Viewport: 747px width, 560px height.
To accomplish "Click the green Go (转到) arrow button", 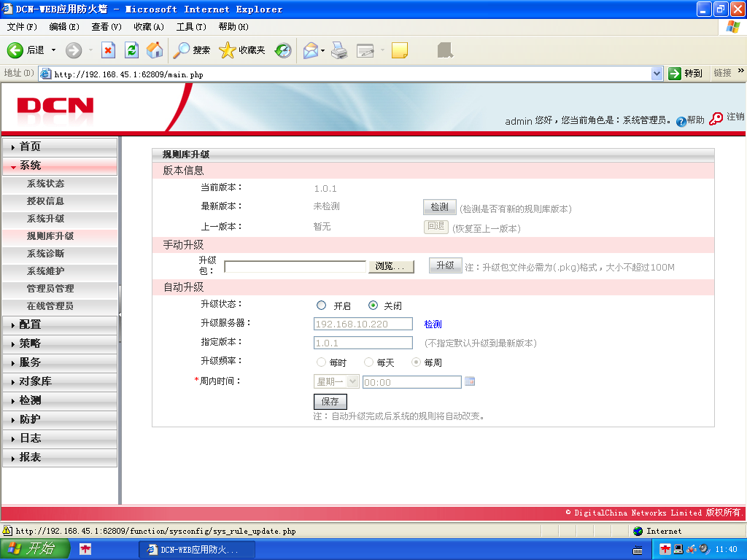I will click(675, 74).
